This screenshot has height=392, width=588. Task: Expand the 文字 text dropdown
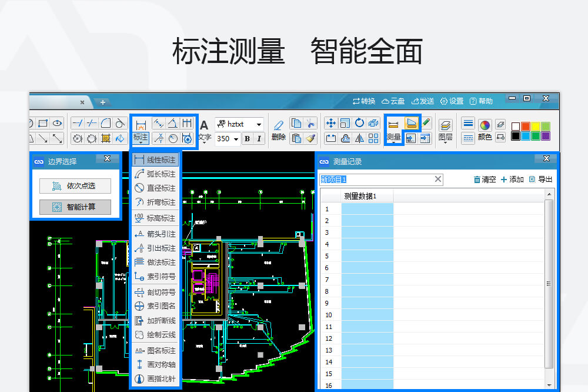click(x=205, y=142)
